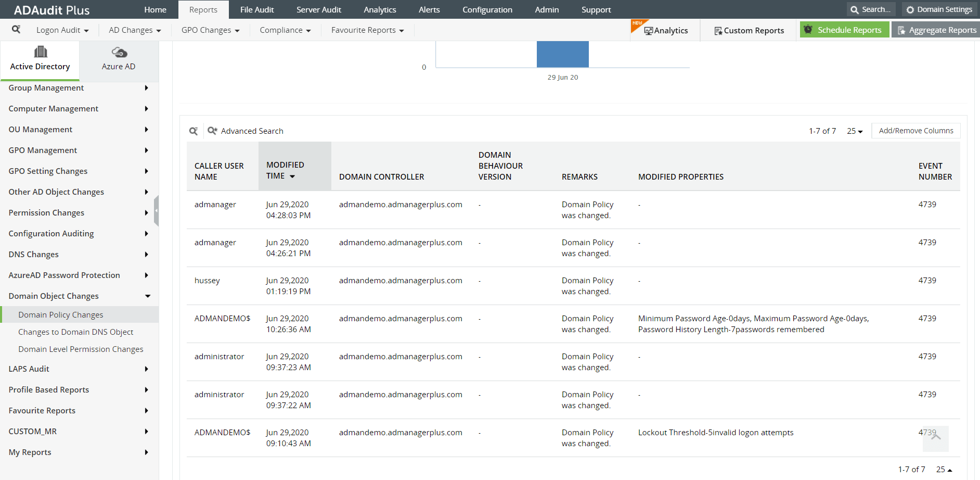This screenshot has height=480, width=980.
Task: Go to the Home tab
Action: coord(156,10)
